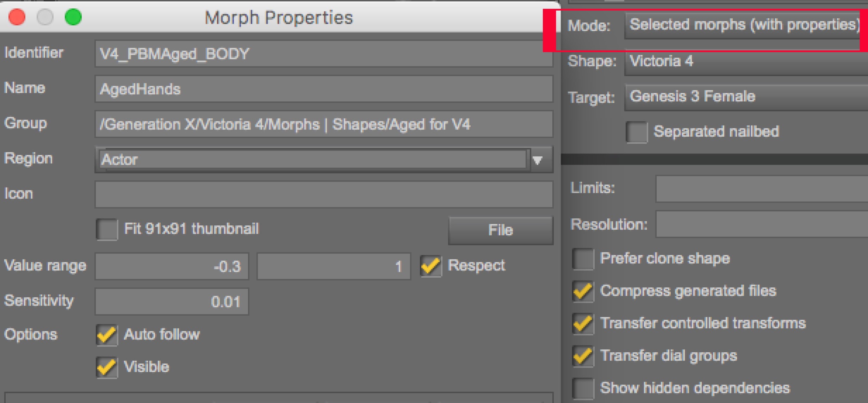Image resolution: width=868 pixels, height=403 pixels.
Task: Toggle Transfer controlled transforms
Action: click(x=583, y=324)
